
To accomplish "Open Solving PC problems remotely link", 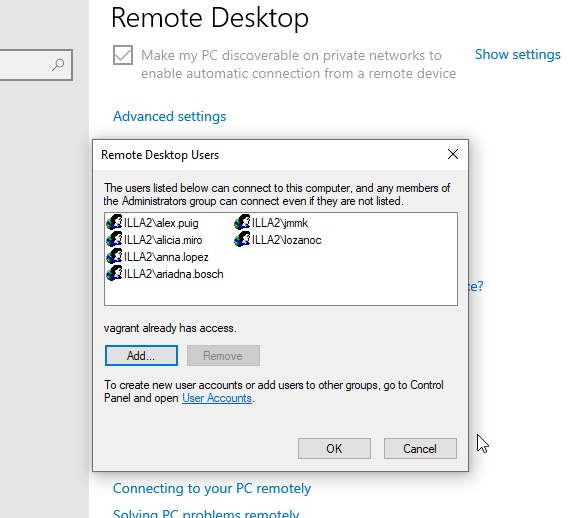I will (x=206, y=513).
